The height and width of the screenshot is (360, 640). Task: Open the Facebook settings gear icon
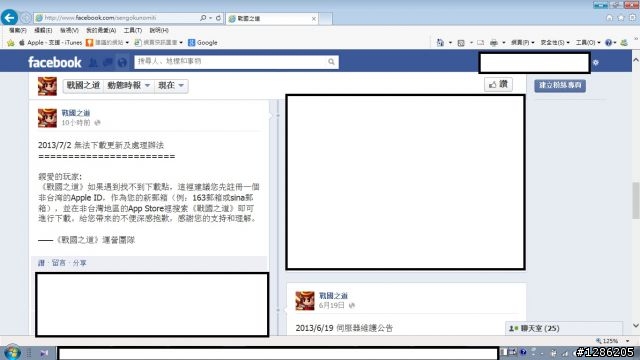pyautogui.click(x=596, y=62)
